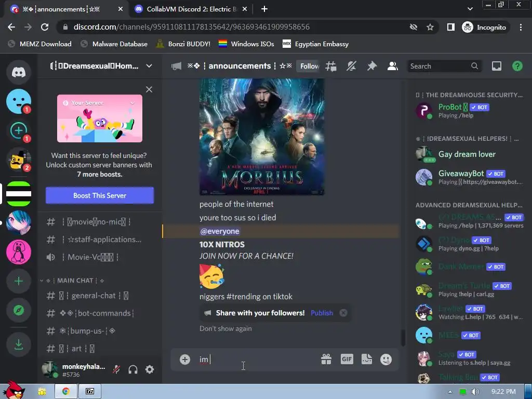The width and height of the screenshot is (532, 399).
Task: Toggle notification settings bell icon
Action: [x=351, y=66]
